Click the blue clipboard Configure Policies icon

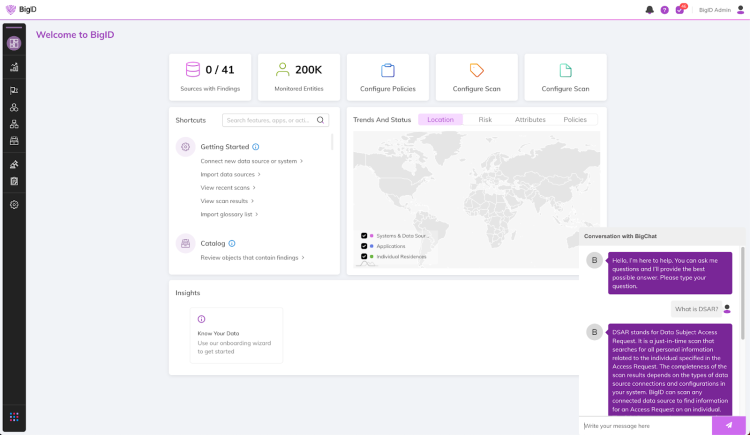[388, 70]
